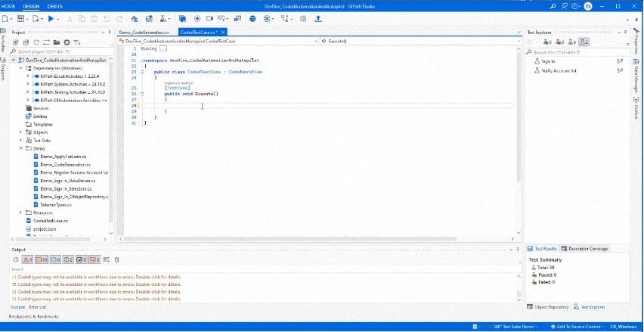Image resolution: width=644 pixels, height=332 pixels.
Task: Close the CodedTestCase.cs tab
Action: tap(223, 32)
